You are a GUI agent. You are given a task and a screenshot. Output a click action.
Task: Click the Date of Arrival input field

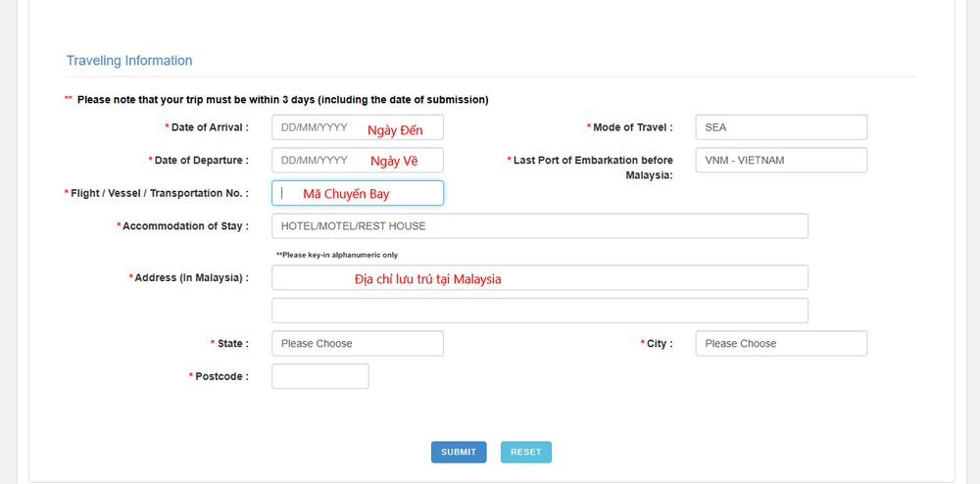click(357, 127)
